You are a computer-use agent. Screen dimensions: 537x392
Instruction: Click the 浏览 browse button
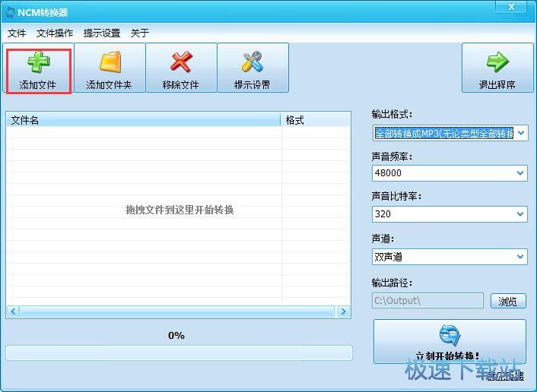(x=508, y=301)
